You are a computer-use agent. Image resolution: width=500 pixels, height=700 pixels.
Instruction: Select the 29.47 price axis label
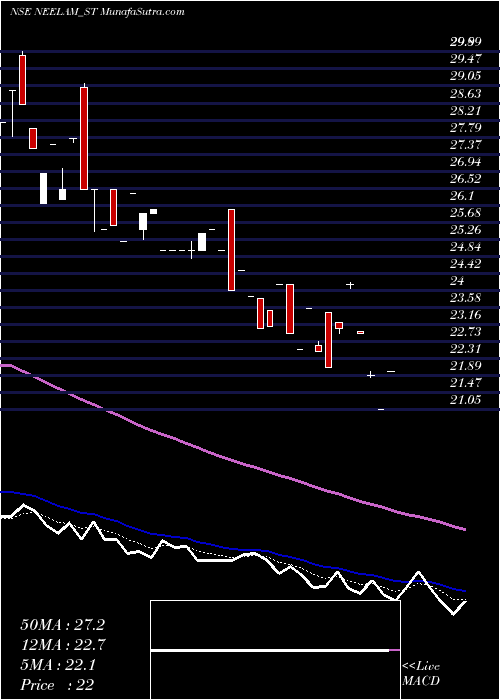pyautogui.click(x=465, y=59)
